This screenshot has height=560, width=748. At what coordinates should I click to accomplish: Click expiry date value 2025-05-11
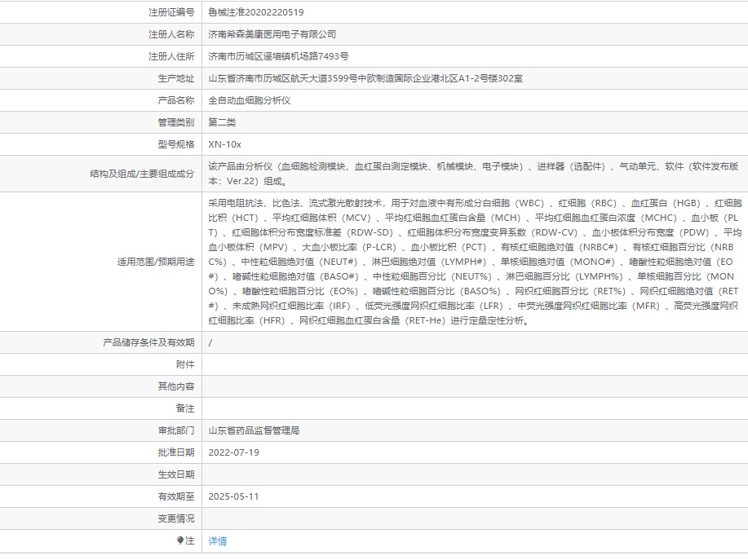coord(233,496)
